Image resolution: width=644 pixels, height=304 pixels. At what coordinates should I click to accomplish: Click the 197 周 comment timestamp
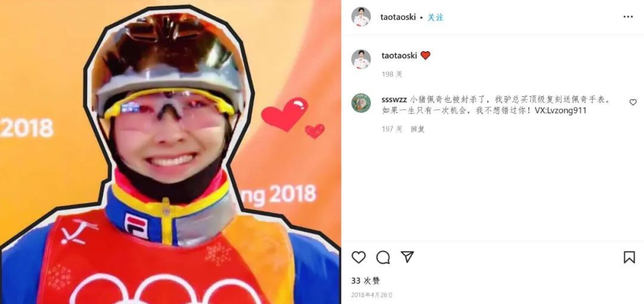(392, 129)
